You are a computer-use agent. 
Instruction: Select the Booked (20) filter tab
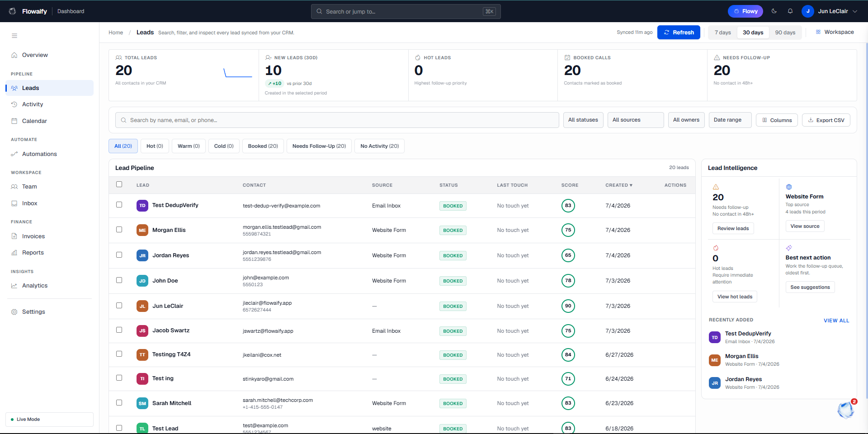pos(263,146)
